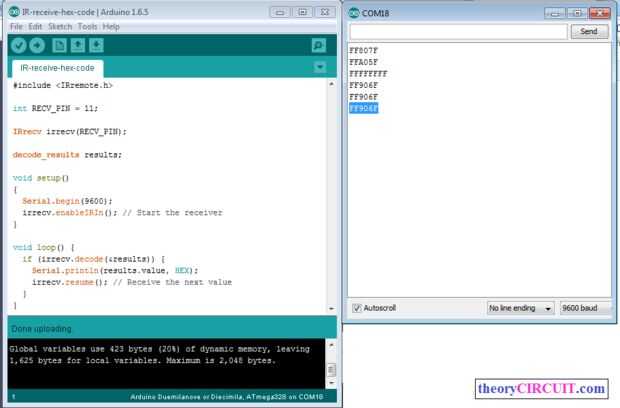Click the console scroll up arrow

(x=331, y=345)
